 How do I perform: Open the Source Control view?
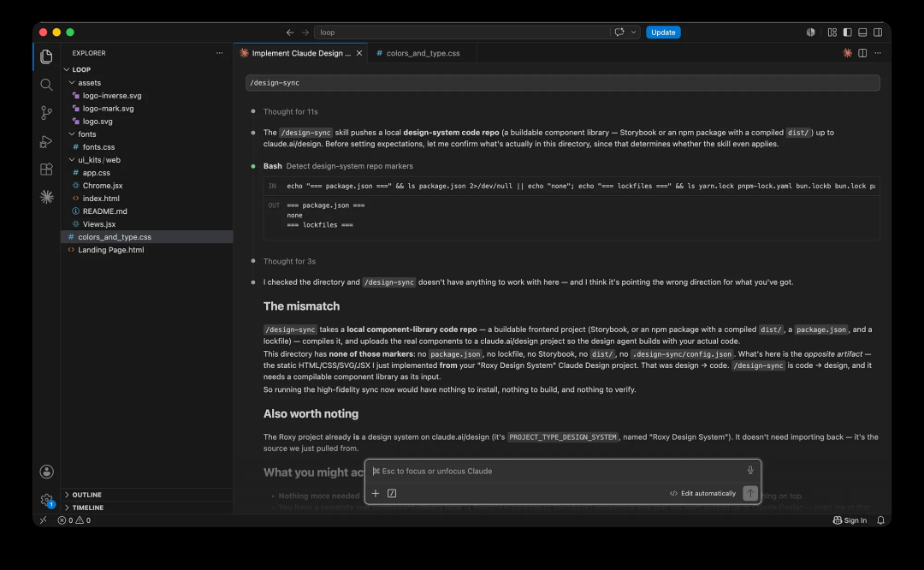click(46, 113)
